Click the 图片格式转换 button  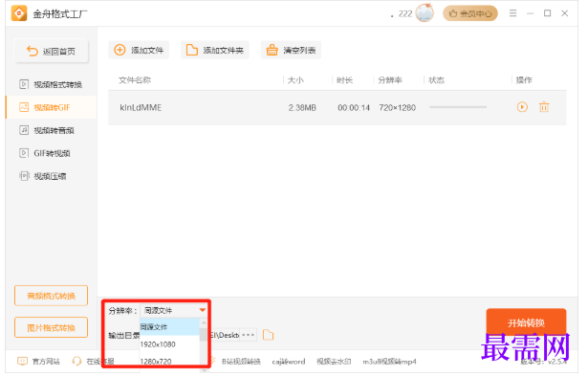pyautogui.click(x=52, y=327)
